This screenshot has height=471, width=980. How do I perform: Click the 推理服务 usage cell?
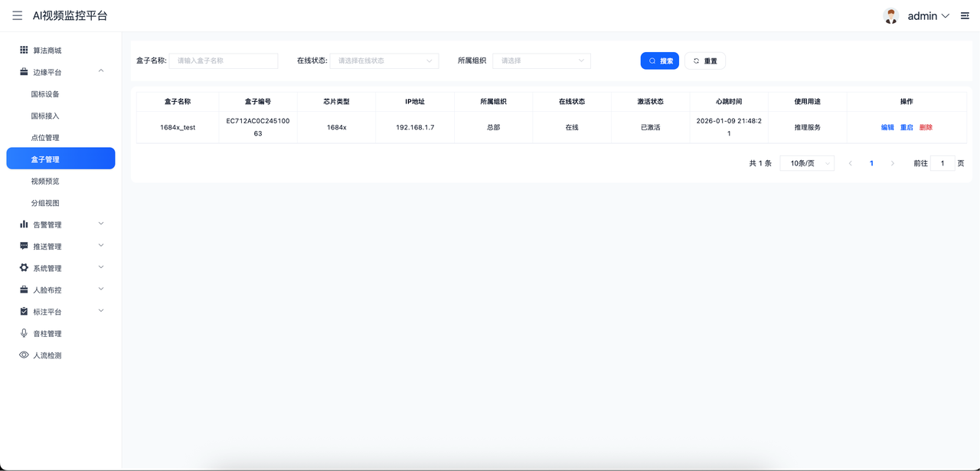pyautogui.click(x=807, y=127)
